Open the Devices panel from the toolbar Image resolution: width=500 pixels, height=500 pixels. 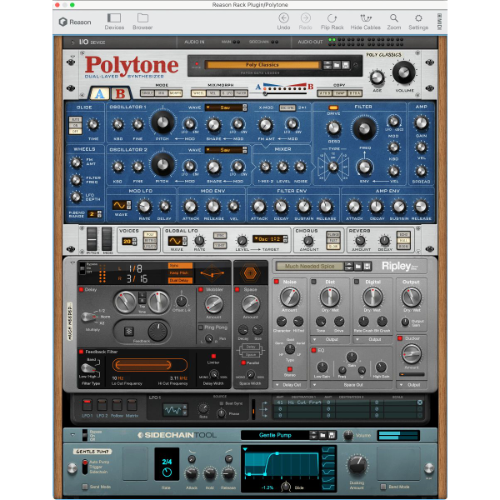[x=114, y=21]
